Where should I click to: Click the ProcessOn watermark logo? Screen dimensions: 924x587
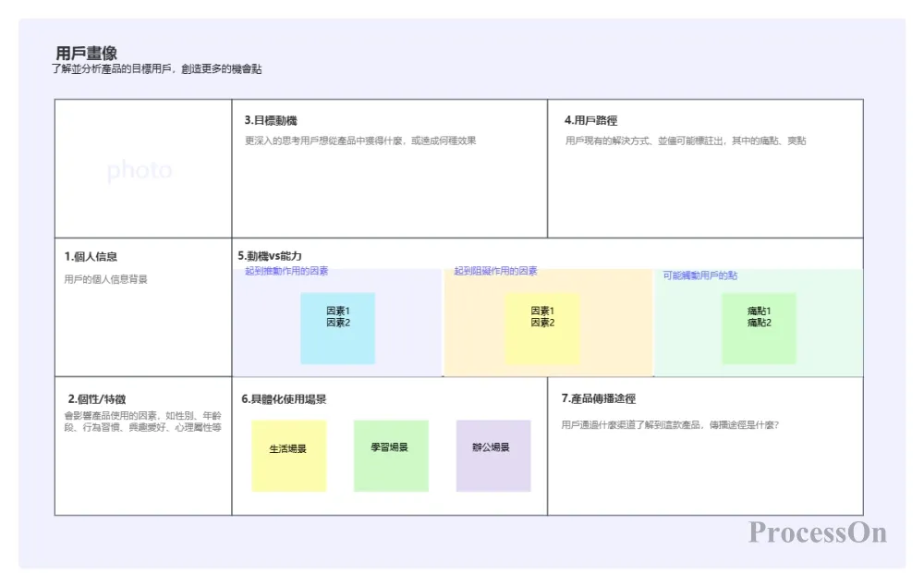tap(817, 532)
